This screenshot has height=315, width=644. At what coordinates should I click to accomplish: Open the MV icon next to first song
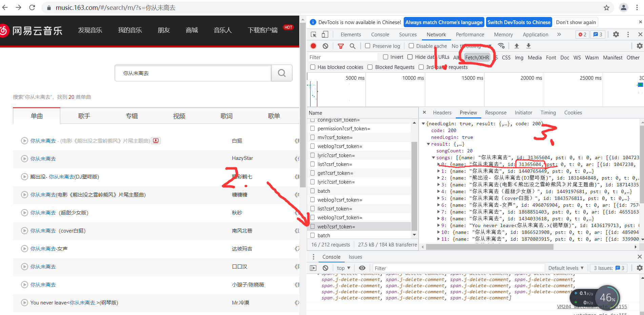156,141
